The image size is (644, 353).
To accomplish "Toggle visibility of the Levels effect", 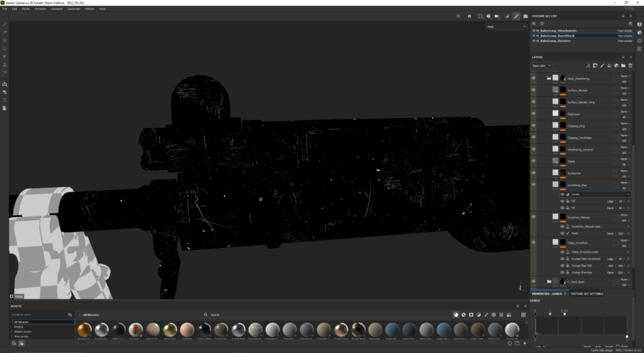I will pyautogui.click(x=562, y=194).
